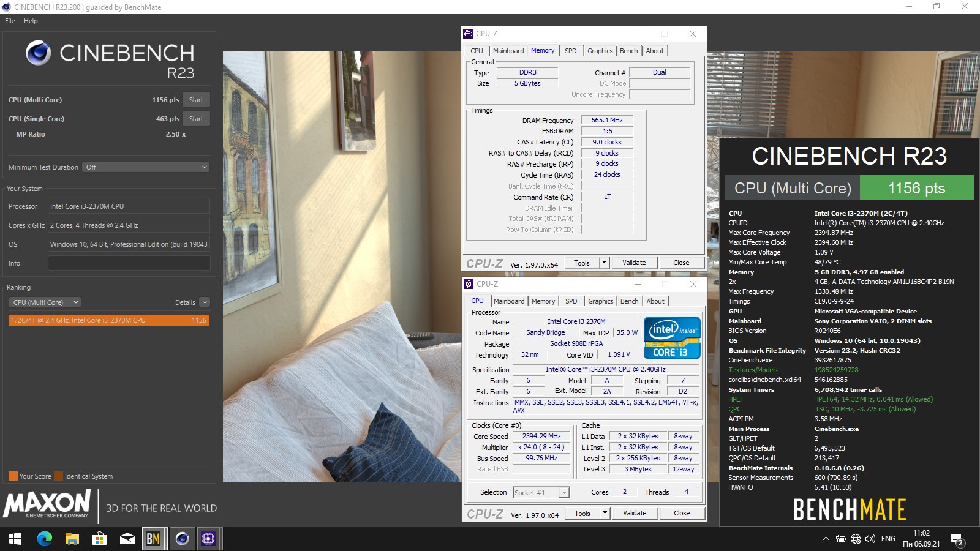980x551 pixels.
Task: Click the MAXON logo in Cinebench
Action: coord(47,504)
